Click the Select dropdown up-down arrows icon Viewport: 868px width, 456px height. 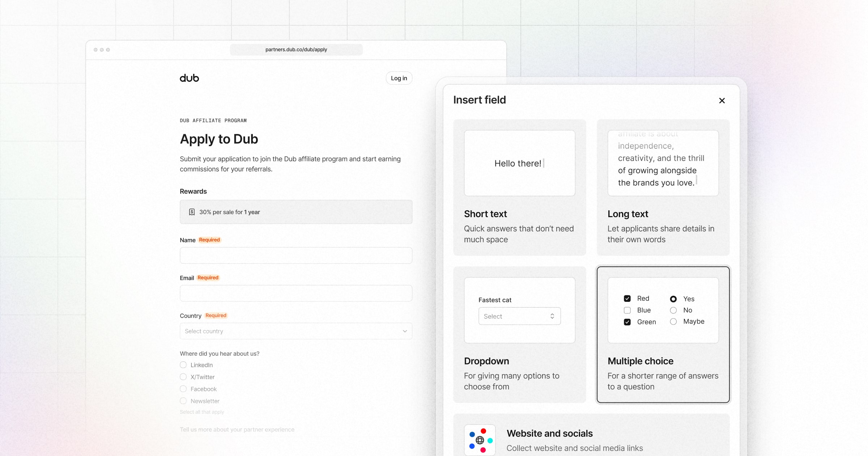click(552, 316)
